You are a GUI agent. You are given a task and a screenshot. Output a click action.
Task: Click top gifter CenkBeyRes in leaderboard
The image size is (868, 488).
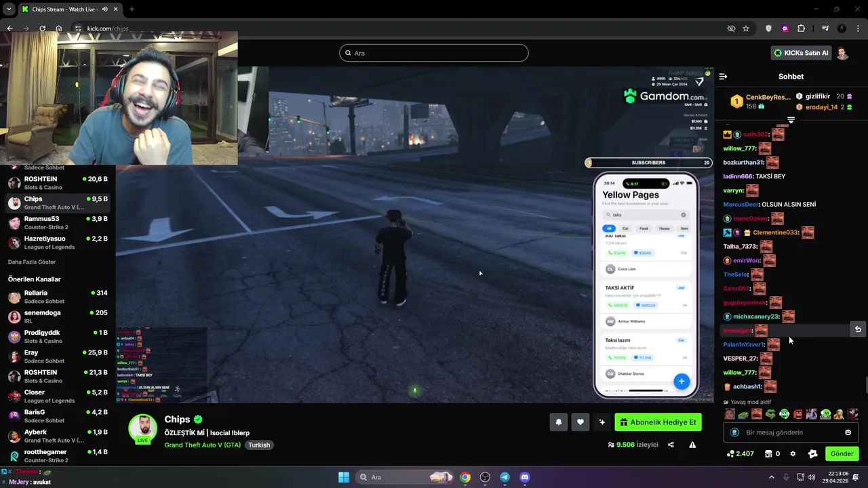pos(768,98)
